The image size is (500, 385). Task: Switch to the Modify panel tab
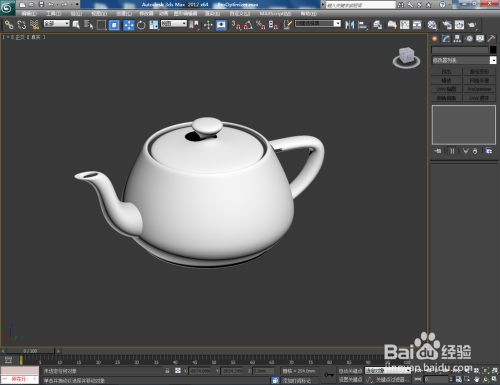click(x=446, y=39)
